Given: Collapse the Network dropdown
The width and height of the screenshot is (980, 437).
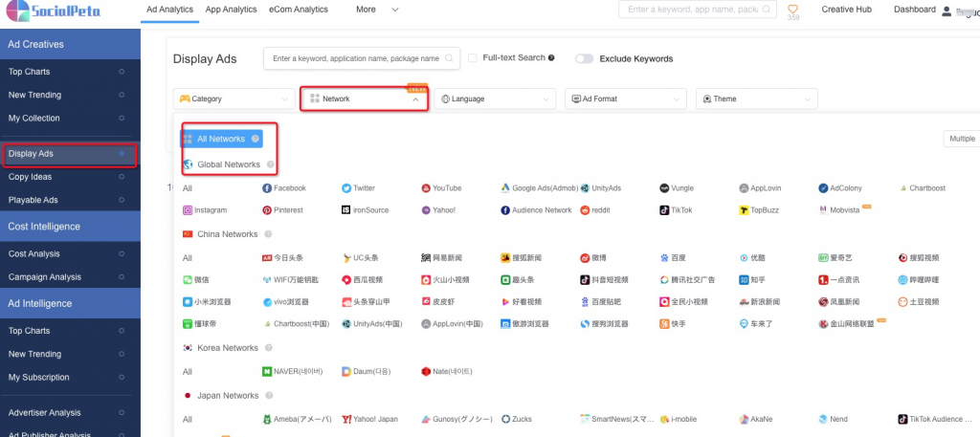Looking at the screenshot, I should [365, 98].
